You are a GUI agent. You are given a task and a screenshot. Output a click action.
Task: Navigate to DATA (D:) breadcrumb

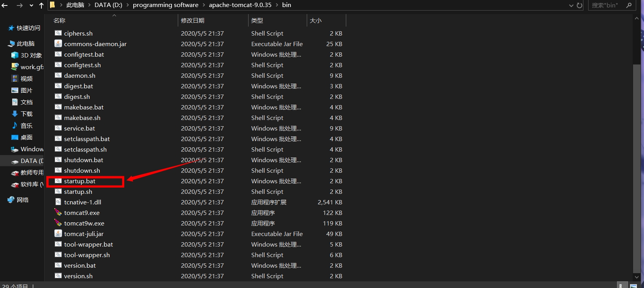tap(108, 5)
